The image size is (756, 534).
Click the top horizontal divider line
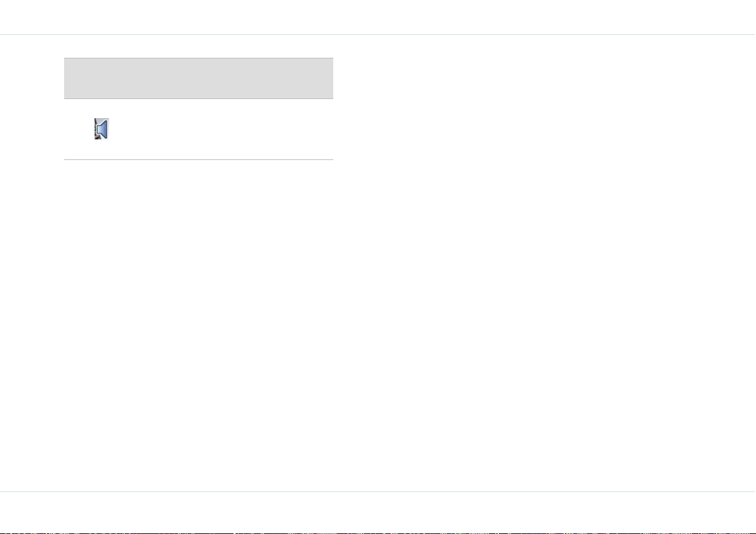[x=378, y=35]
